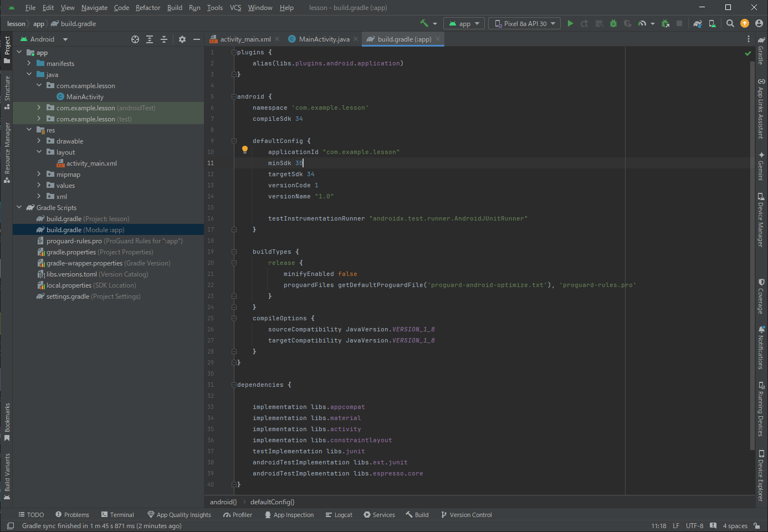Click the orange update notification icon

(x=745, y=23)
